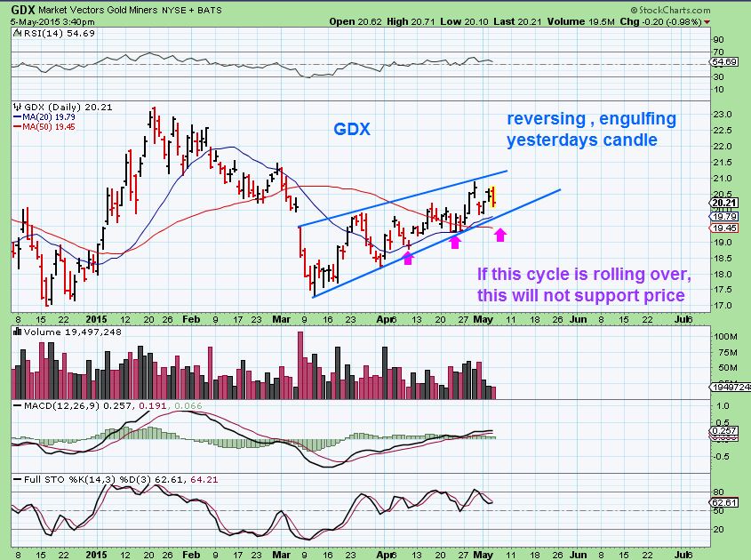Click the 62.61 stochastic value tag on right
Screen dimensions: 751x560
coord(723,502)
